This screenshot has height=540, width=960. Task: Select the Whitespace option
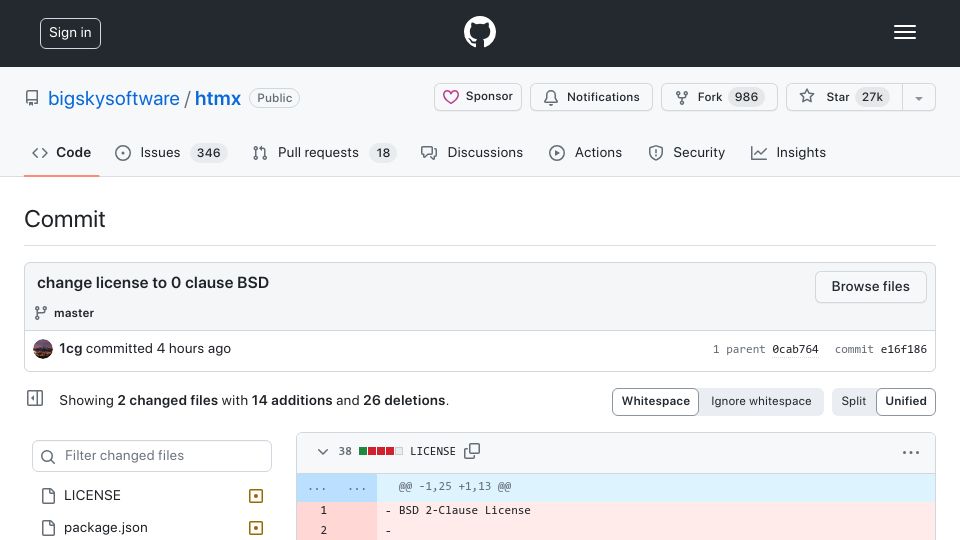coord(655,402)
